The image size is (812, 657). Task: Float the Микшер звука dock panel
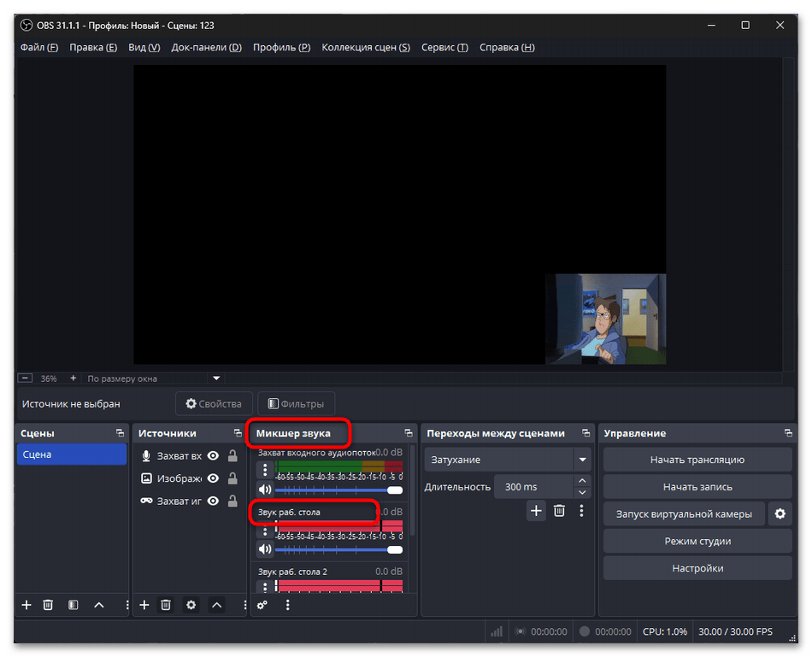(408, 433)
